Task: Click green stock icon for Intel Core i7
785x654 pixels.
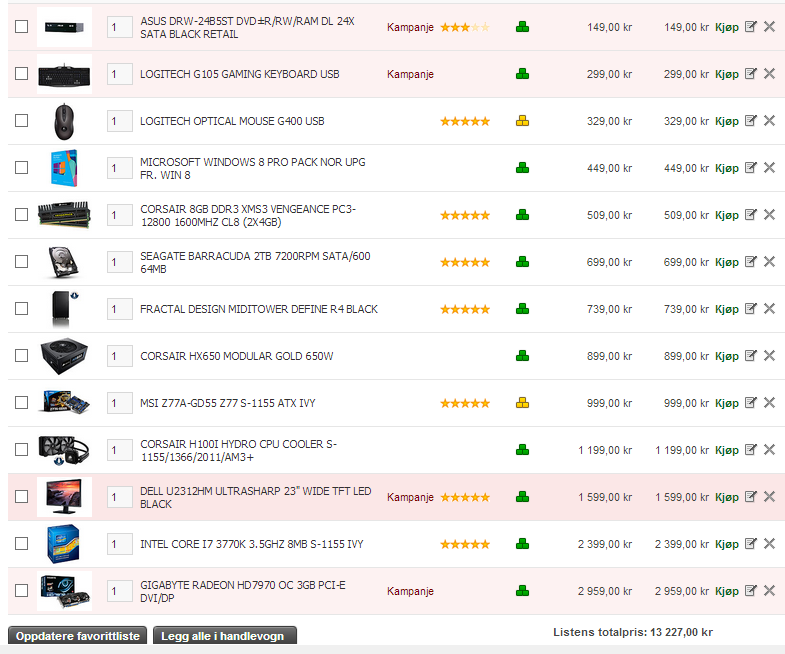Action: click(x=522, y=544)
